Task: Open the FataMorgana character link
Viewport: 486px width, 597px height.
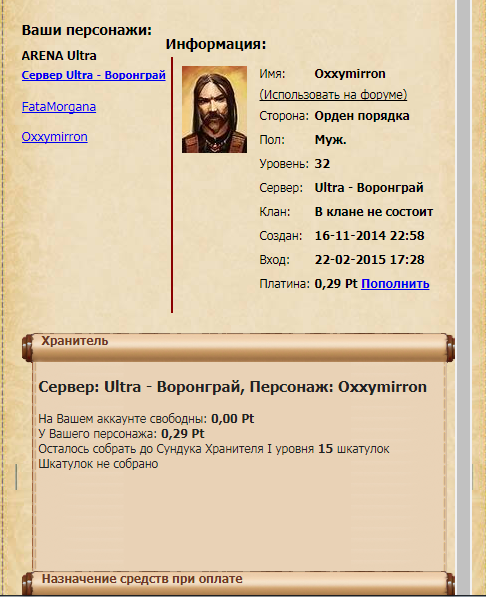Action: [x=59, y=107]
